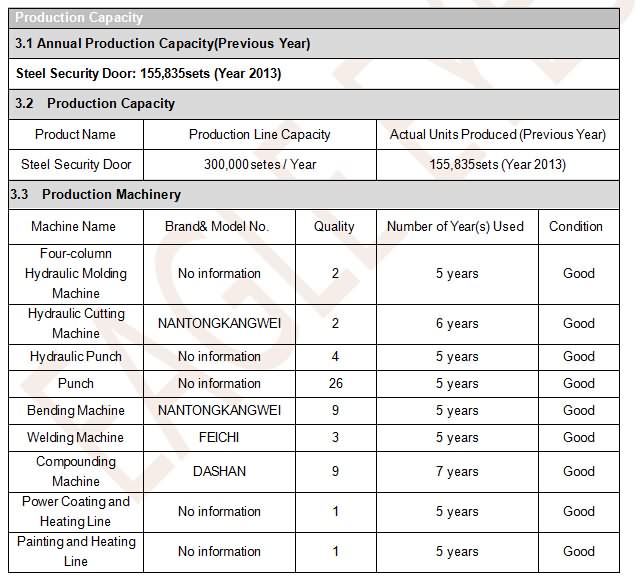Image resolution: width=641 pixels, height=579 pixels.
Task: Select quantity '26' in the Punch row
Action: coord(335,384)
